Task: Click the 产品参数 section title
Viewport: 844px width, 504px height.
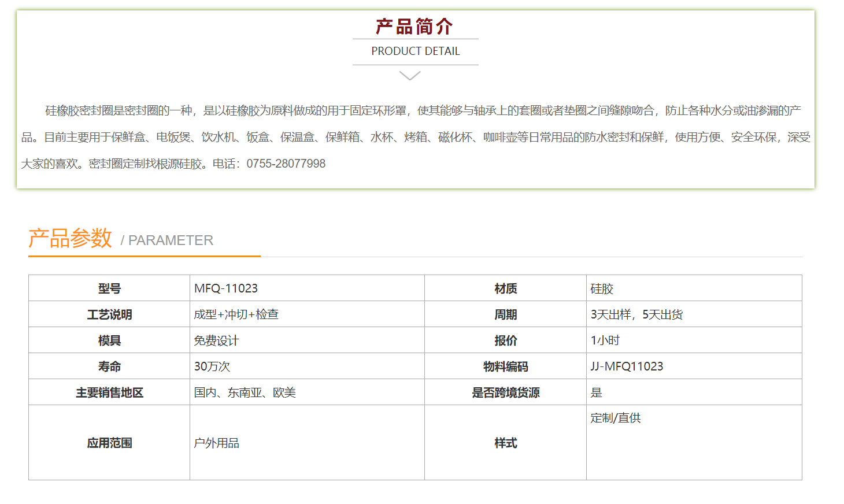Action: [x=70, y=238]
